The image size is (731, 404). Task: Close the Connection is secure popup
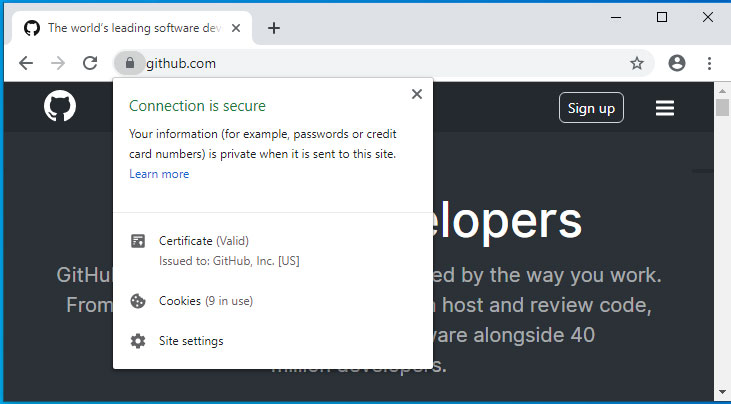tap(417, 94)
